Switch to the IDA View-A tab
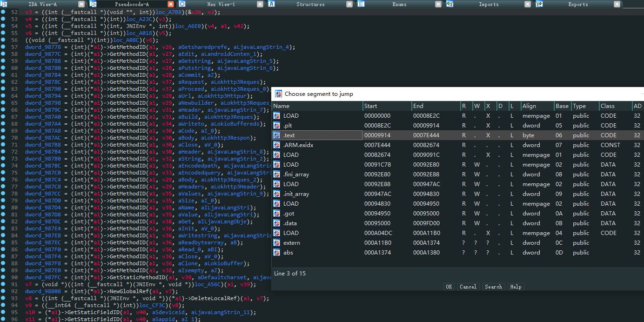The image size is (644, 322). 43,4
